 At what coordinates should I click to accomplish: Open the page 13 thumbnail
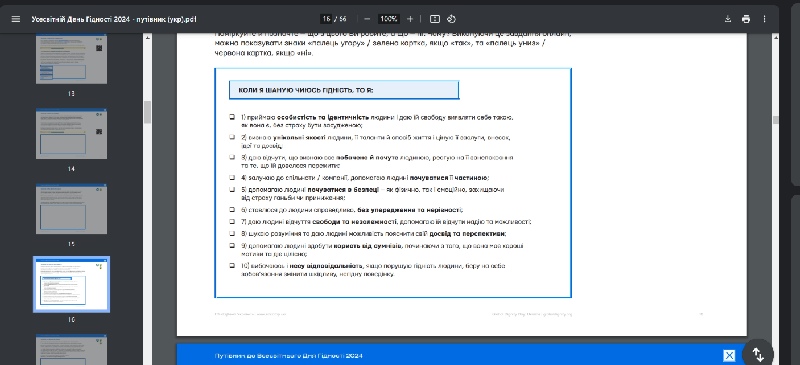click(x=71, y=59)
